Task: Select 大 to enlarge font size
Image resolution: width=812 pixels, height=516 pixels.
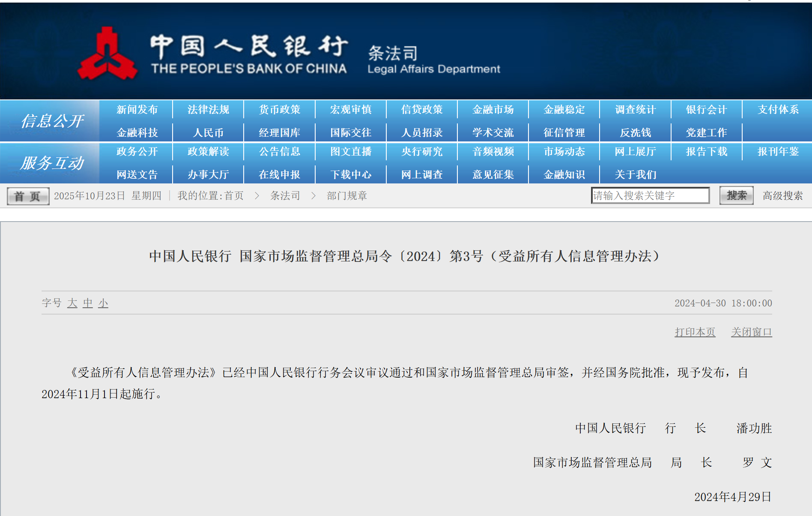Action: point(72,303)
